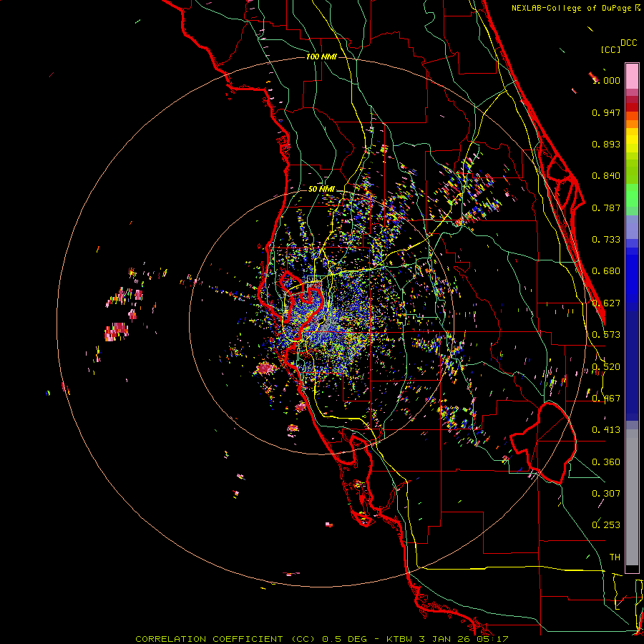Click the 0.680 scale value

click(606, 271)
